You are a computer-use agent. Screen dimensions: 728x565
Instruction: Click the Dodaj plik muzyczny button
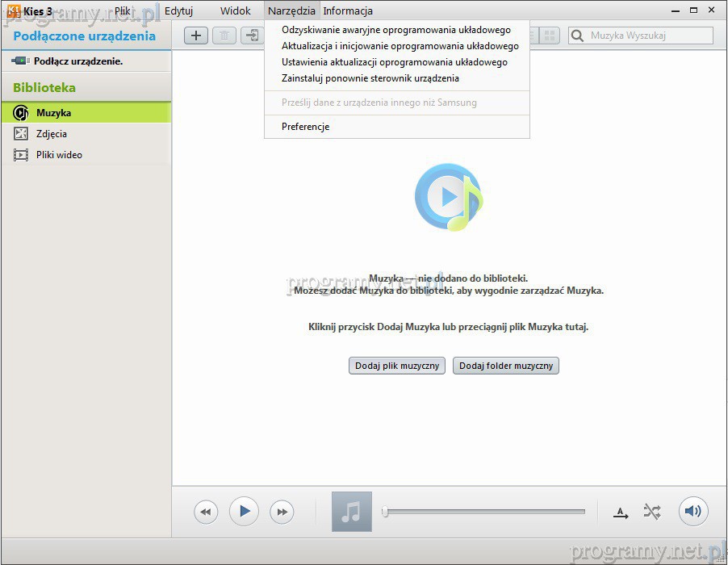[397, 366]
